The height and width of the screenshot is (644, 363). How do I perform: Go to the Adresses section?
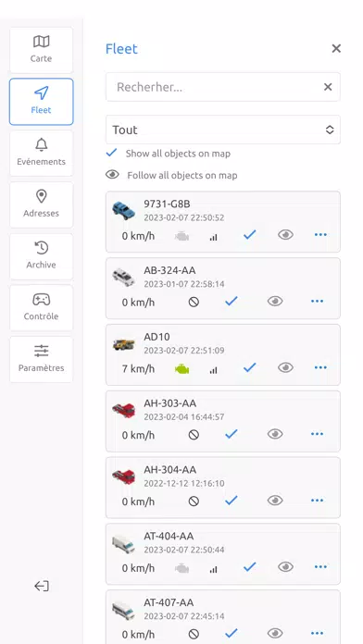(41, 204)
